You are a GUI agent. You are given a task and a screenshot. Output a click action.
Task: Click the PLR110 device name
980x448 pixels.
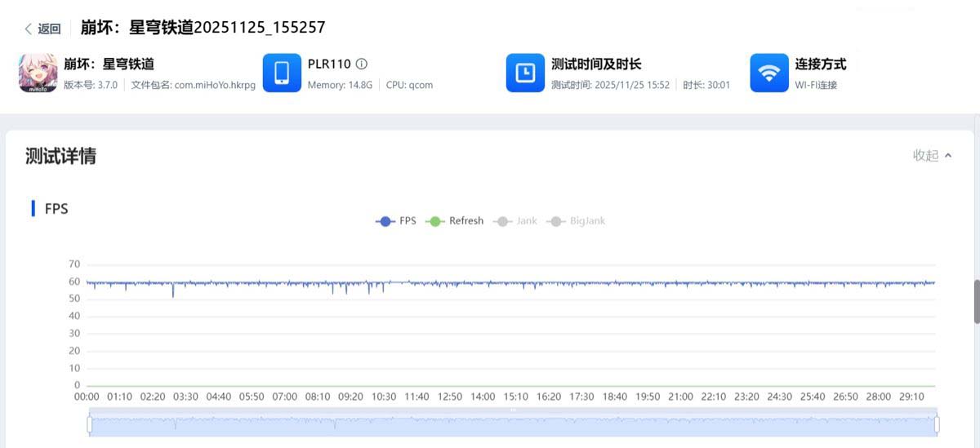pos(329,64)
